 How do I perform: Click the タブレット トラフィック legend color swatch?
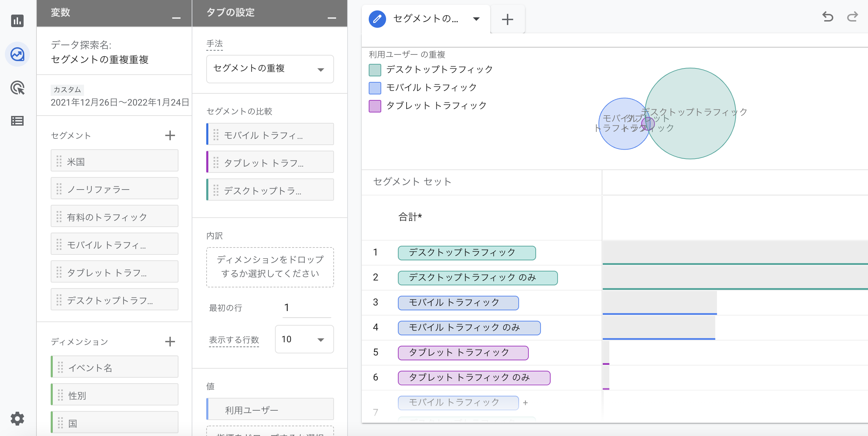(x=375, y=106)
